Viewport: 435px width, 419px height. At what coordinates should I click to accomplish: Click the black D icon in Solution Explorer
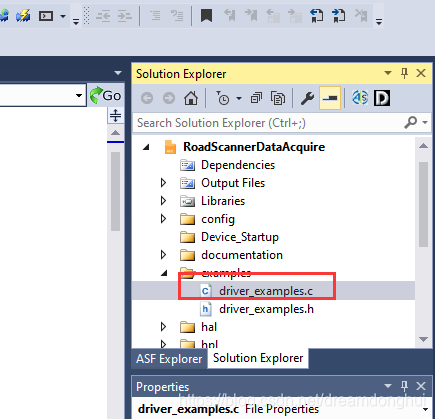pos(382,98)
